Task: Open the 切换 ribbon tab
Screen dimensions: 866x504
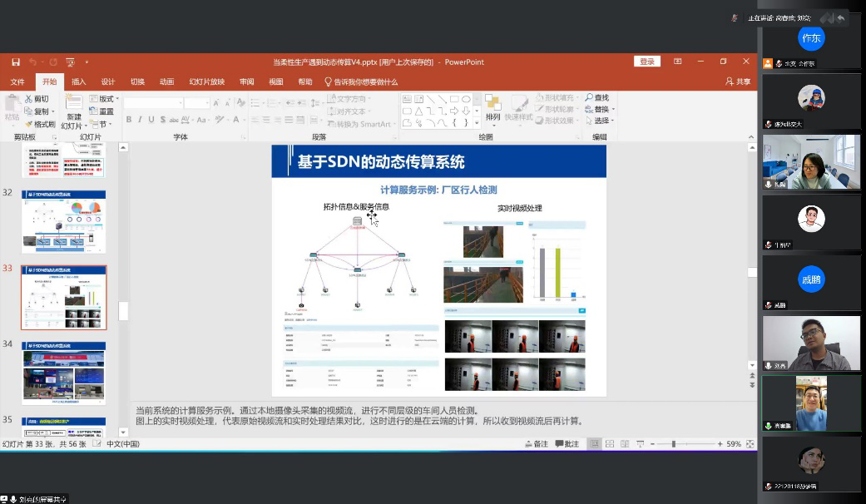Action: (x=137, y=82)
